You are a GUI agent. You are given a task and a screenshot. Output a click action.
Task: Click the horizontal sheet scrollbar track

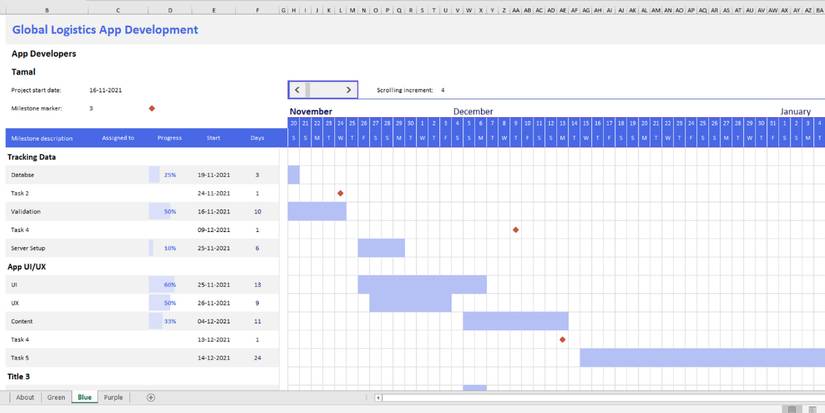click(x=603, y=398)
